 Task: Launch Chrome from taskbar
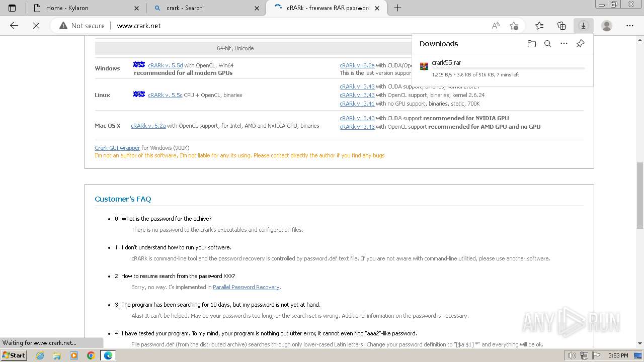(91, 355)
